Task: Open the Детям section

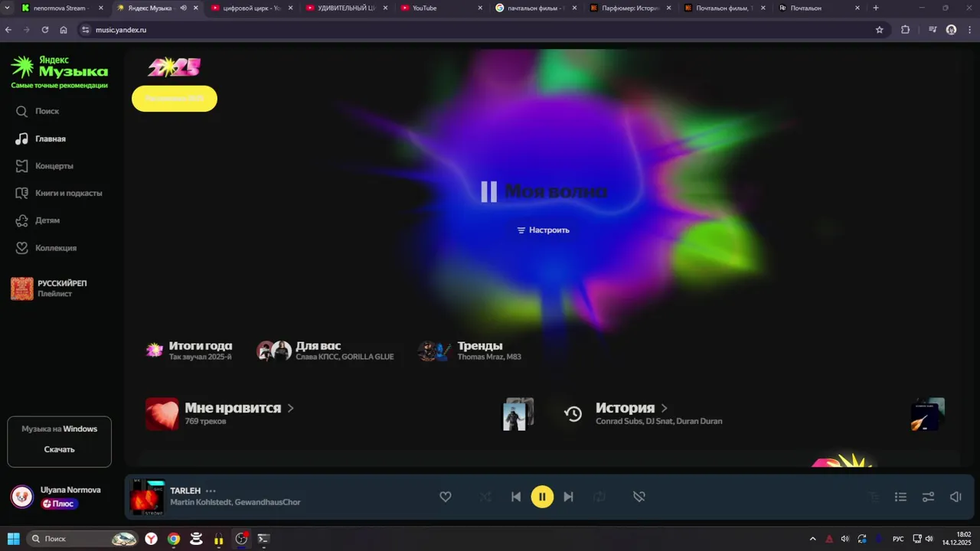Action: point(37,220)
